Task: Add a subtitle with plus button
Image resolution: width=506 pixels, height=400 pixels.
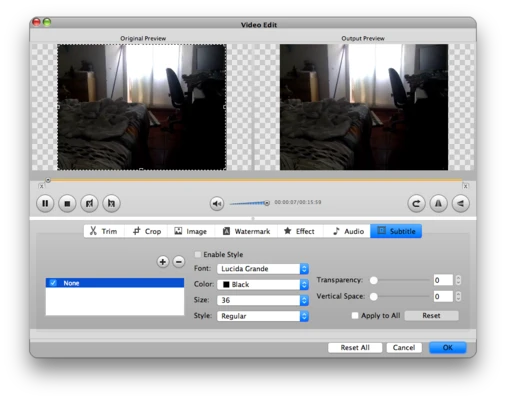Action: point(163,262)
